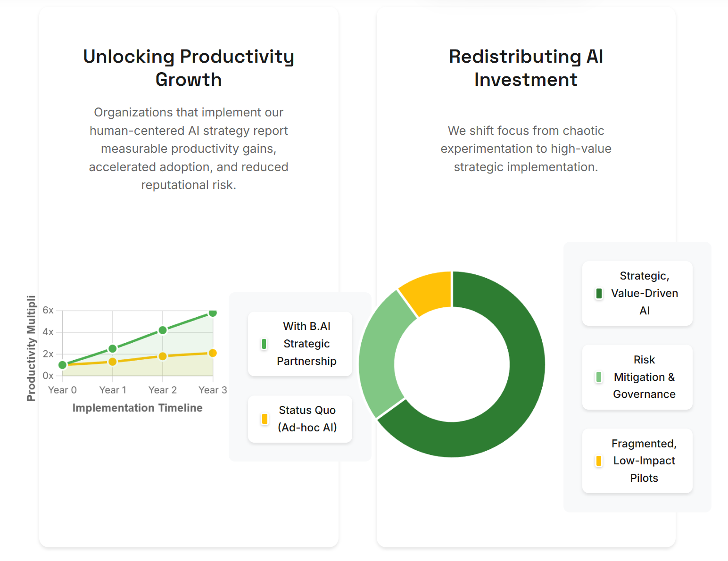Image resolution: width=728 pixels, height=561 pixels.
Task: Click the green With B.AI legend swatch
Action: pyautogui.click(x=264, y=344)
